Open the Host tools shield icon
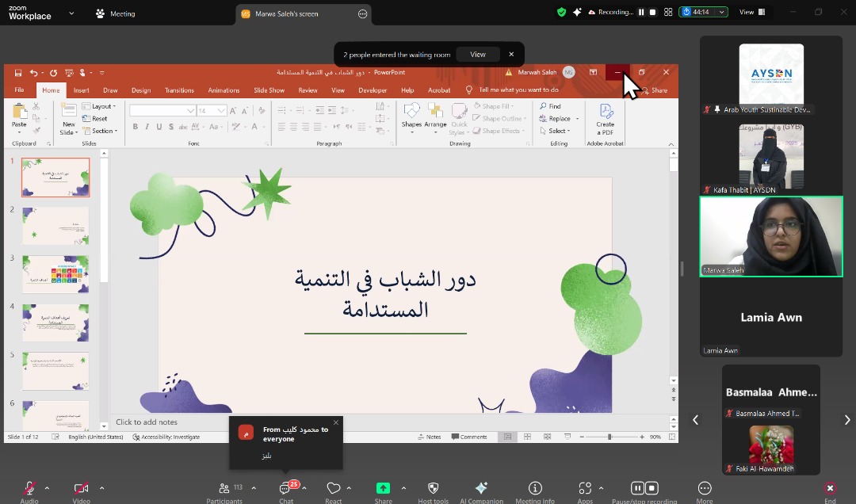The height and width of the screenshot is (504, 856). [433, 489]
